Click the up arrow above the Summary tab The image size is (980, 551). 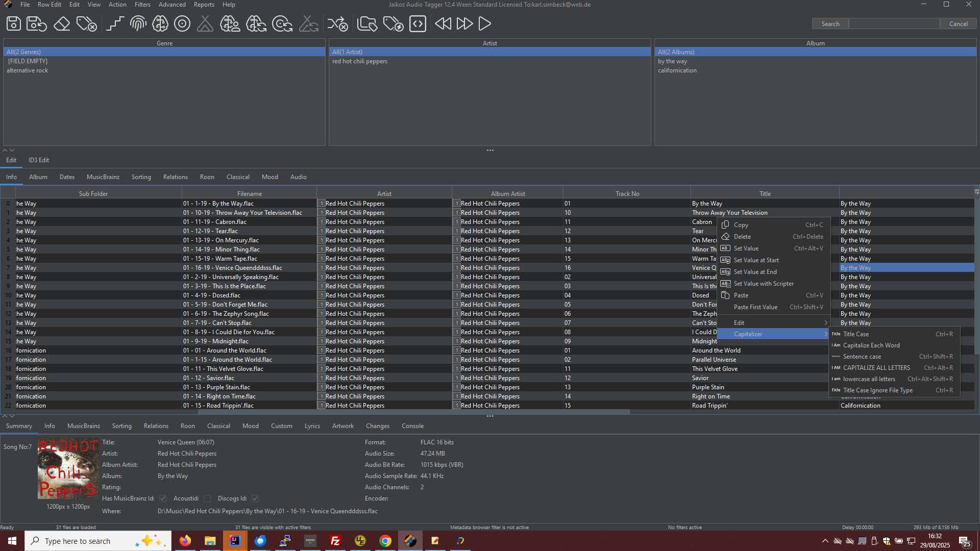coord(5,416)
